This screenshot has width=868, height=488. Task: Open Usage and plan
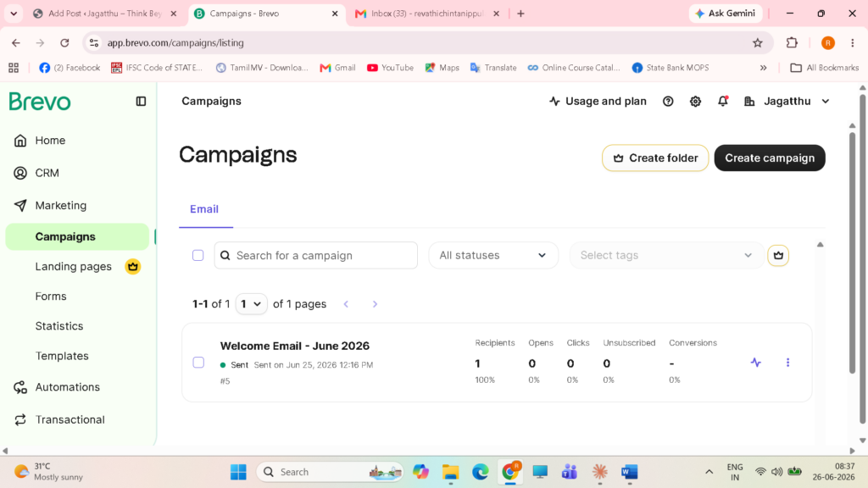point(598,102)
